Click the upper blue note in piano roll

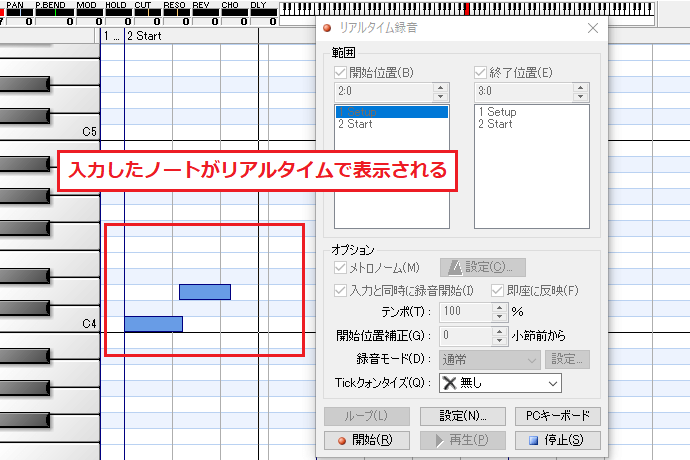pos(205,292)
